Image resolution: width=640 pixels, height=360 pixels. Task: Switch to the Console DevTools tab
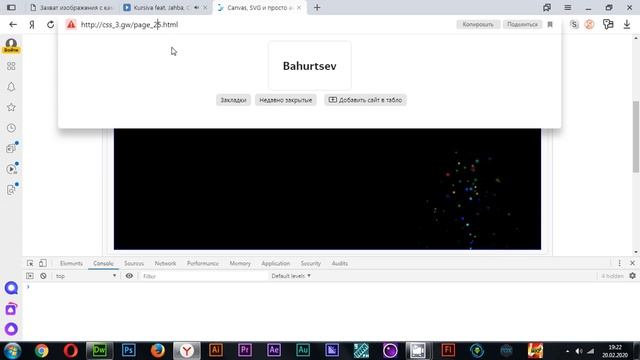click(103, 264)
